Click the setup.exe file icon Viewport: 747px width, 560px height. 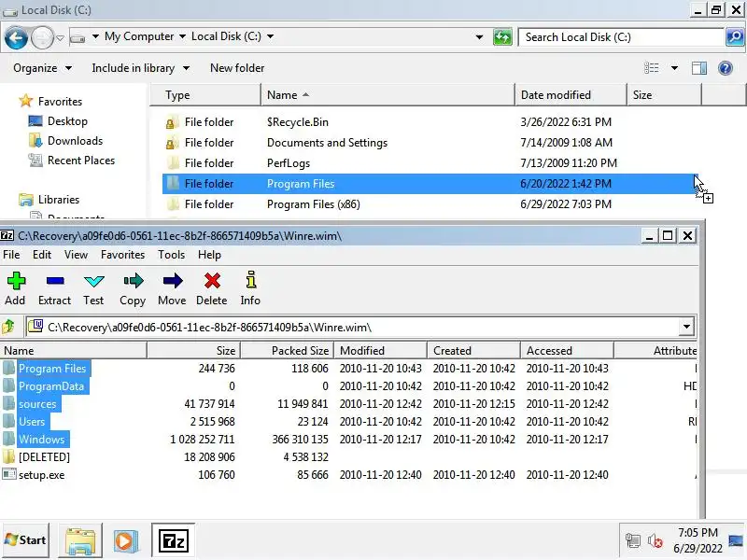click(x=8, y=474)
